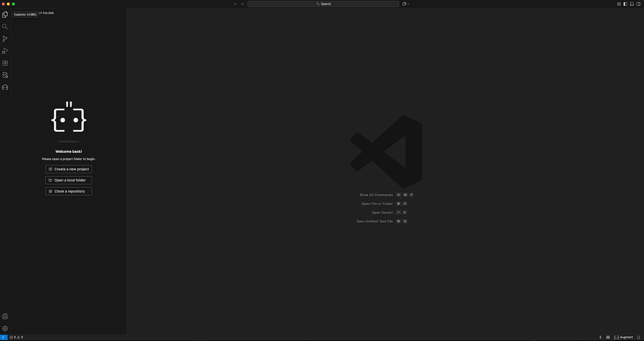Open the notifications bell
This screenshot has height=341, width=644.
(x=639, y=337)
